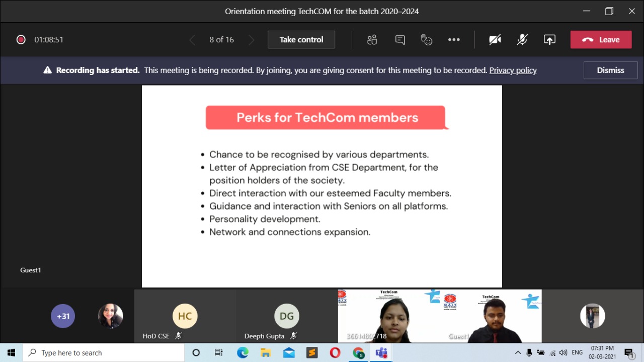
Task: Open the Windows Start menu
Action: point(11,352)
